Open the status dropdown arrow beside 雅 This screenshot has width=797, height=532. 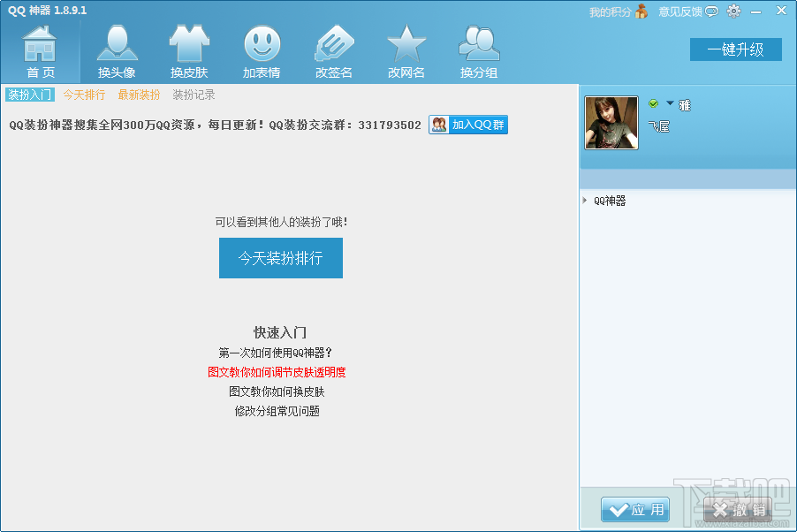click(670, 103)
